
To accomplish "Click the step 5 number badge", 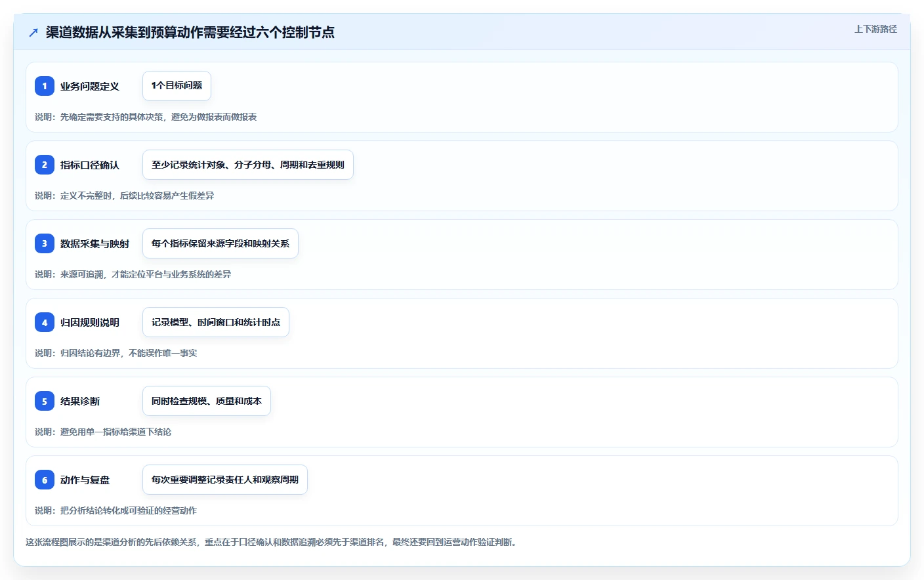I will pos(45,401).
